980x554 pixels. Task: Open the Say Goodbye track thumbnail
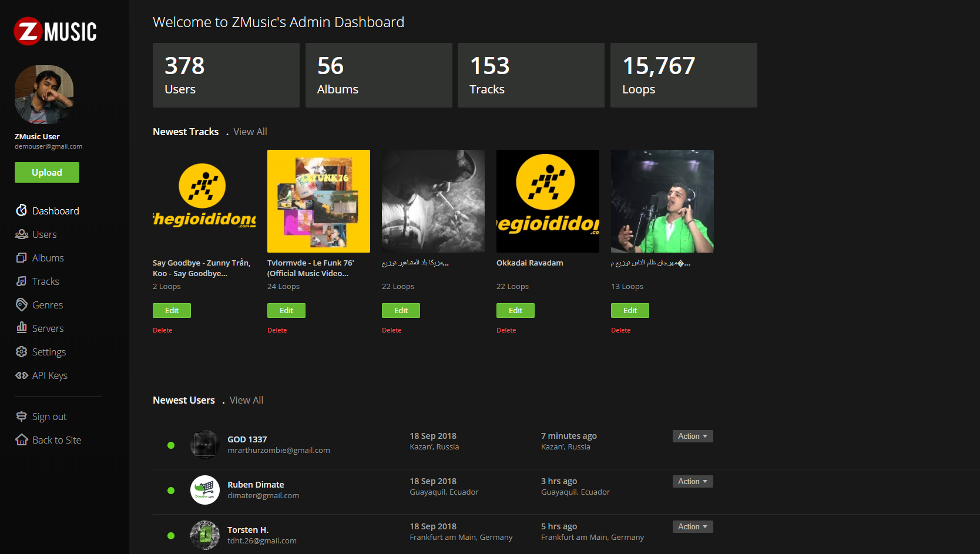point(204,201)
